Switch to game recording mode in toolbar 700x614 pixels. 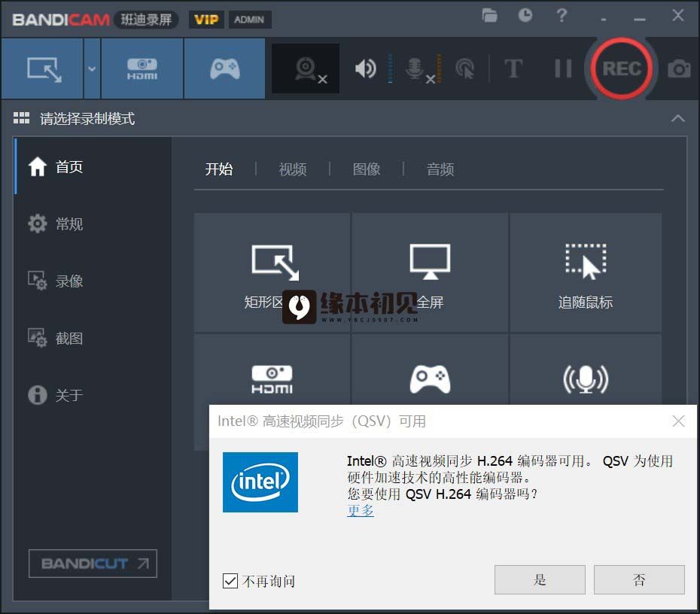pos(224,68)
